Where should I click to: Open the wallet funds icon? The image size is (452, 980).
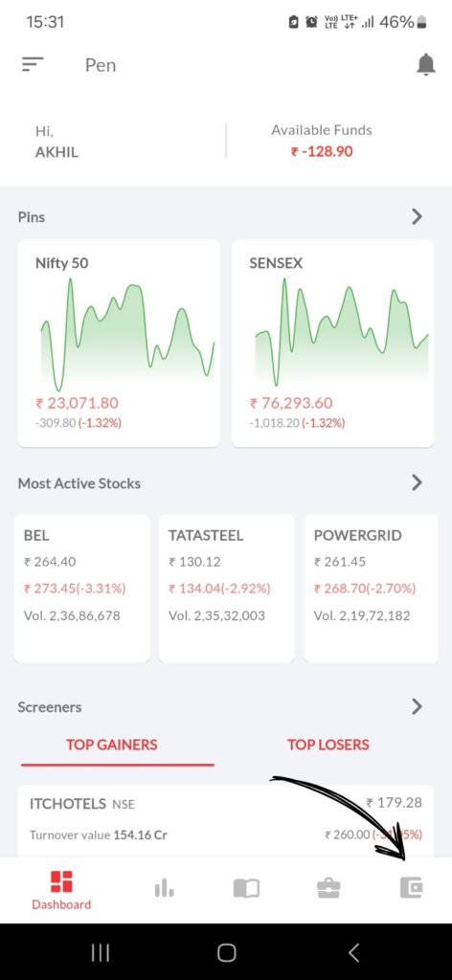point(411,887)
